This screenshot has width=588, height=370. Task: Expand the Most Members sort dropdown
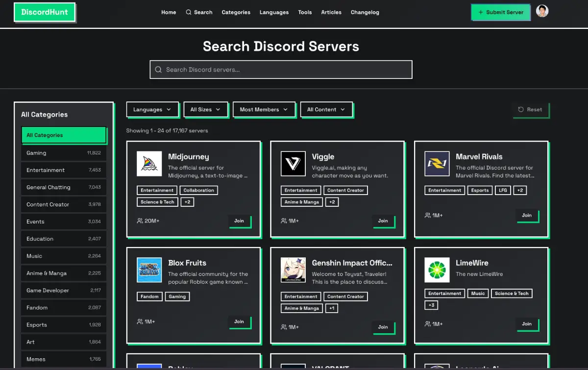[x=263, y=109]
